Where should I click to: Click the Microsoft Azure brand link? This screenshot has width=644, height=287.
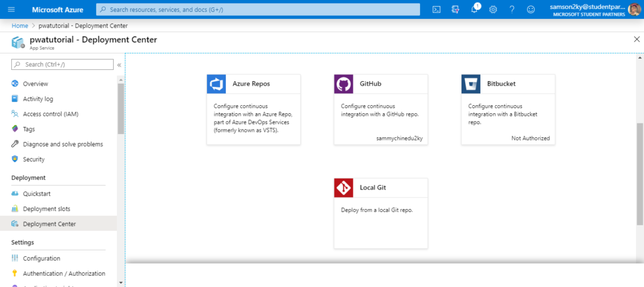point(57,9)
